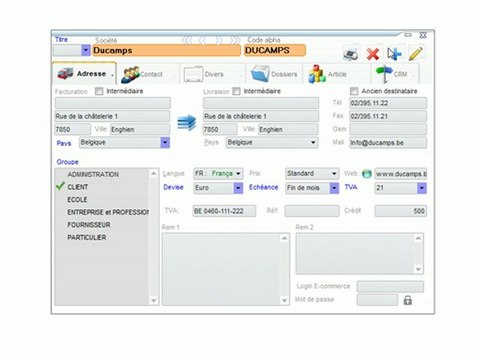480x360 pixels.
Task: Switch to the Divers tab
Action: click(212, 74)
